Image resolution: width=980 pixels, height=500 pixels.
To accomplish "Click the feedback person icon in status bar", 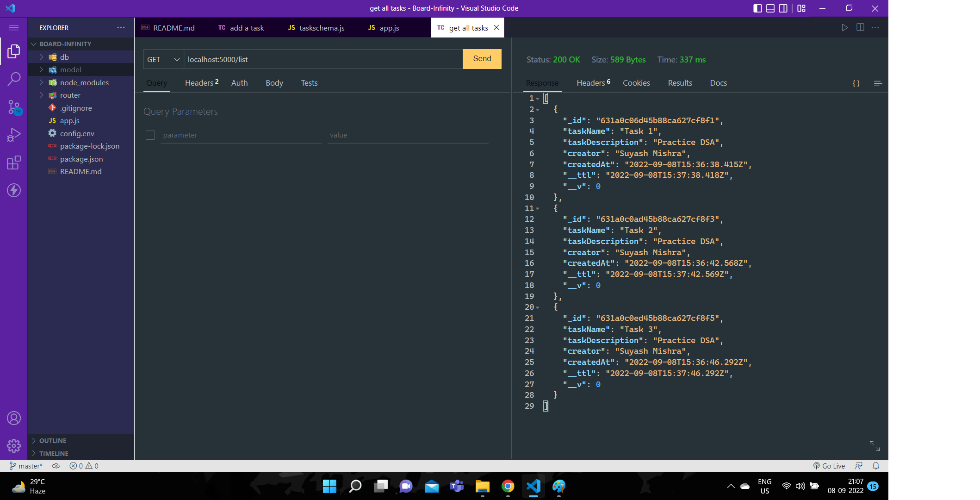I will tap(859, 466).
